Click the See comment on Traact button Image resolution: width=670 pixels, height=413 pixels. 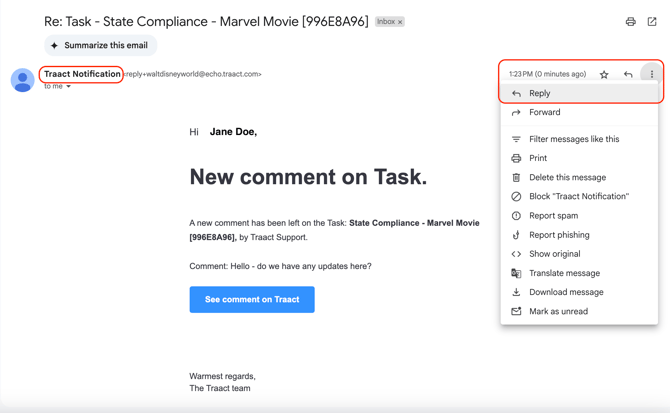(252, 299)
